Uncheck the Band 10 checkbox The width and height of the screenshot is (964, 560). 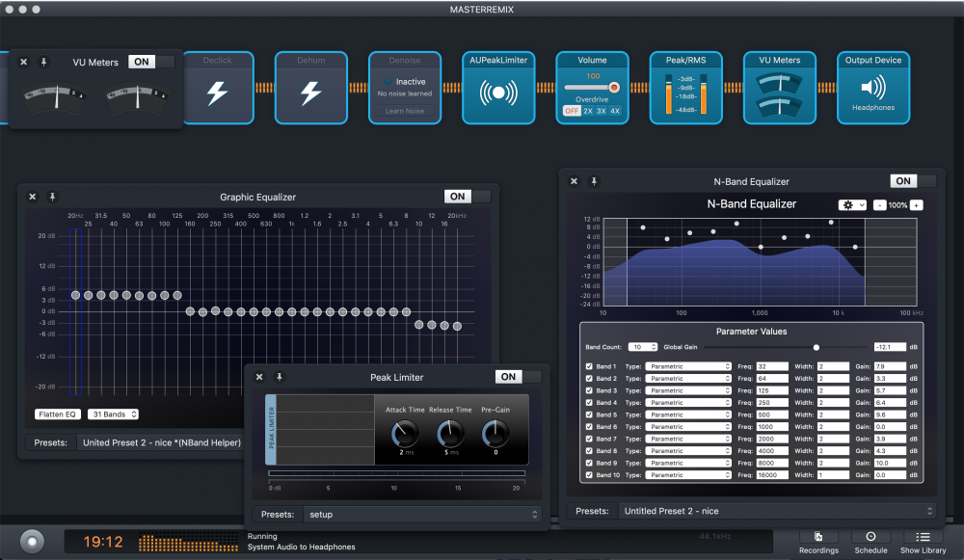[x=589, y=475]
